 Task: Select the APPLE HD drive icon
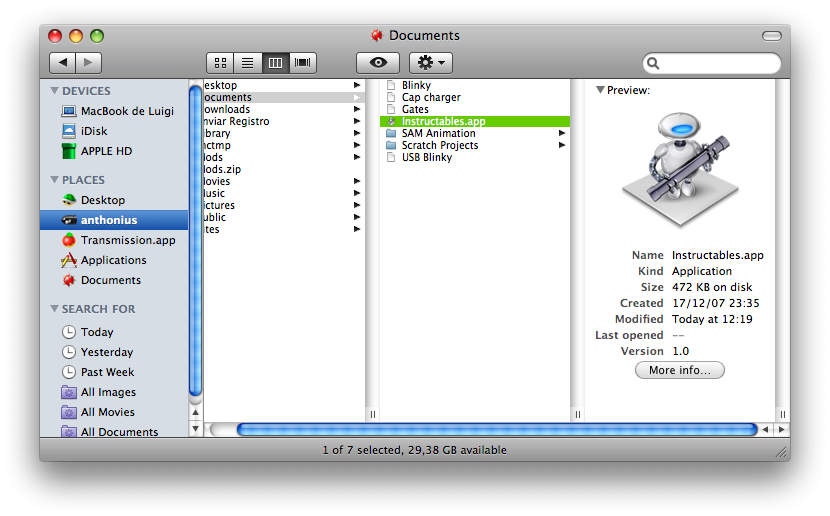pyautogui.click(x=69, y=151)
